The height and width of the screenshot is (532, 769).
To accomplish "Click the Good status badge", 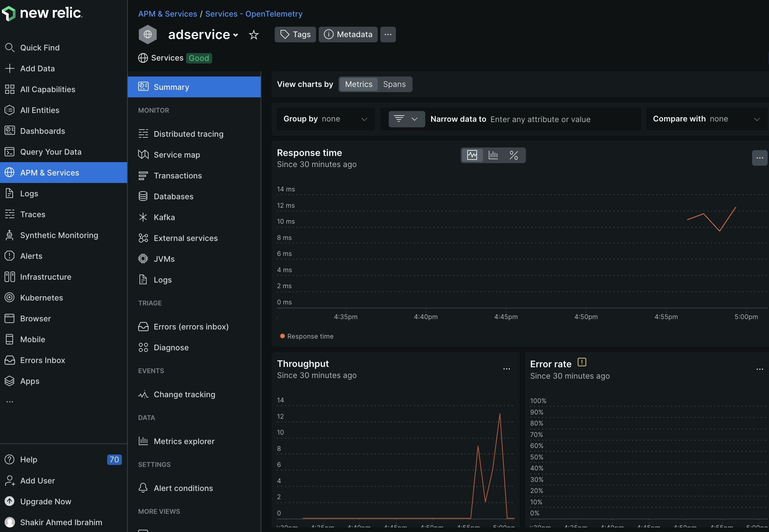I will [x=199, y=58].
